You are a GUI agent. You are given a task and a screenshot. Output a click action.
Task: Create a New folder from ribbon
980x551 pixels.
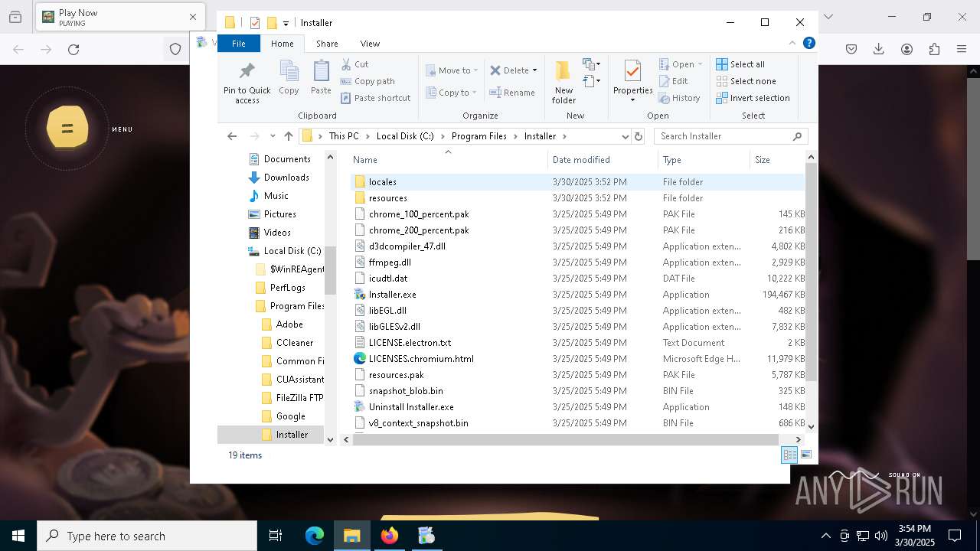coord(563,83)
